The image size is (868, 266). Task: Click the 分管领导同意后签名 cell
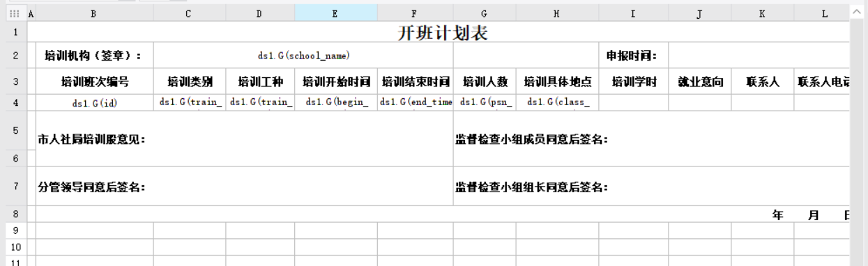pyautogui.click(x=244, y=187)
